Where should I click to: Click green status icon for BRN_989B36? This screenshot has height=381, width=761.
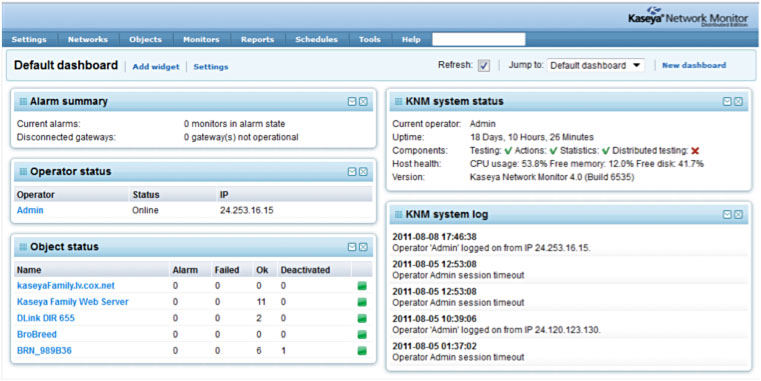pos(362,350)
